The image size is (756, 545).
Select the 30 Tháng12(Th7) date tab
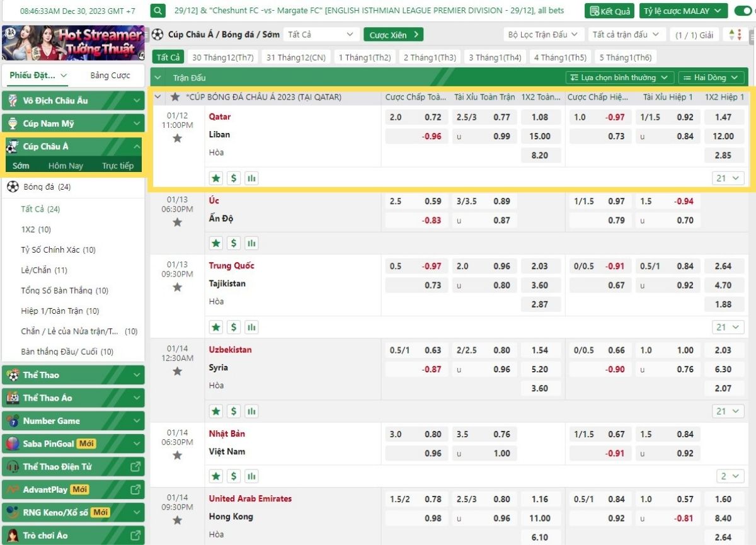pyautogui.click(x=222, y=57)
